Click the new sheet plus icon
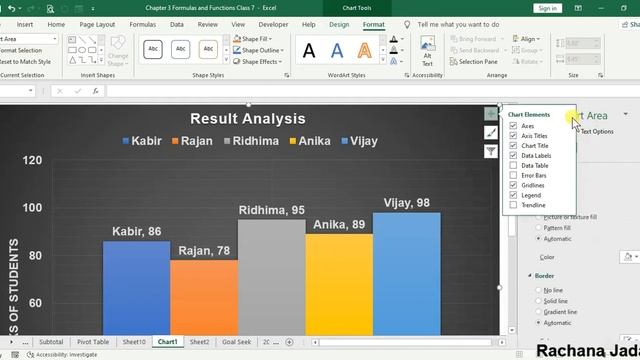Viewport: 640px width, 360px height. pos(289,342)
